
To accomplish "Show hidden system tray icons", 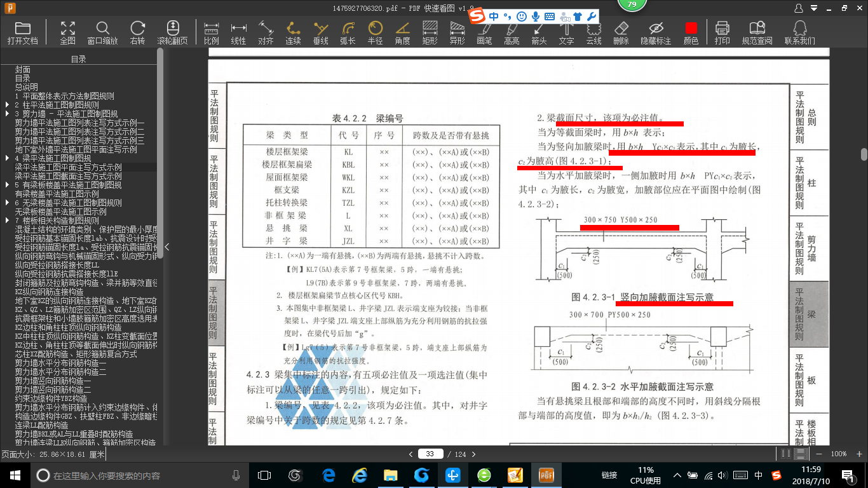I will pos(679,475).
